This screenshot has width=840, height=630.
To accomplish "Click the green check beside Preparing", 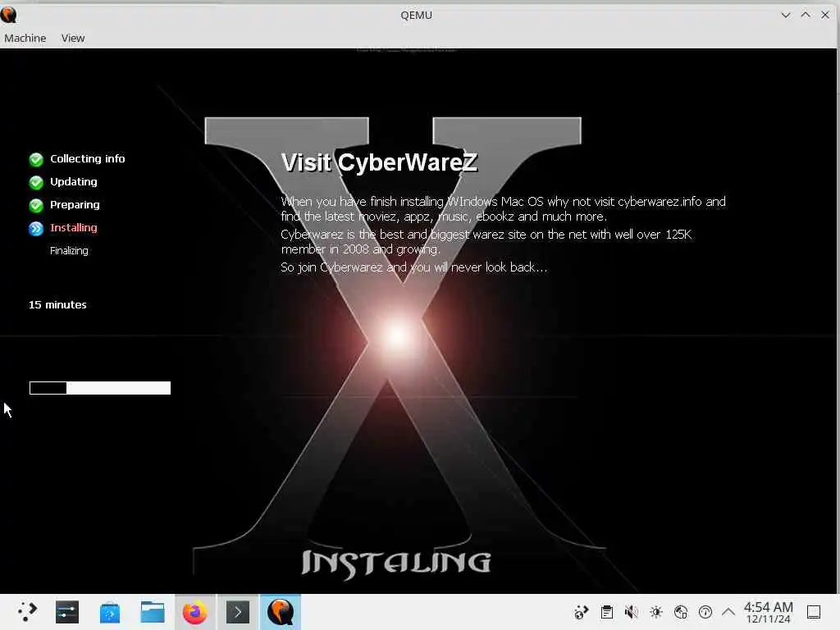I will point(36,206).
